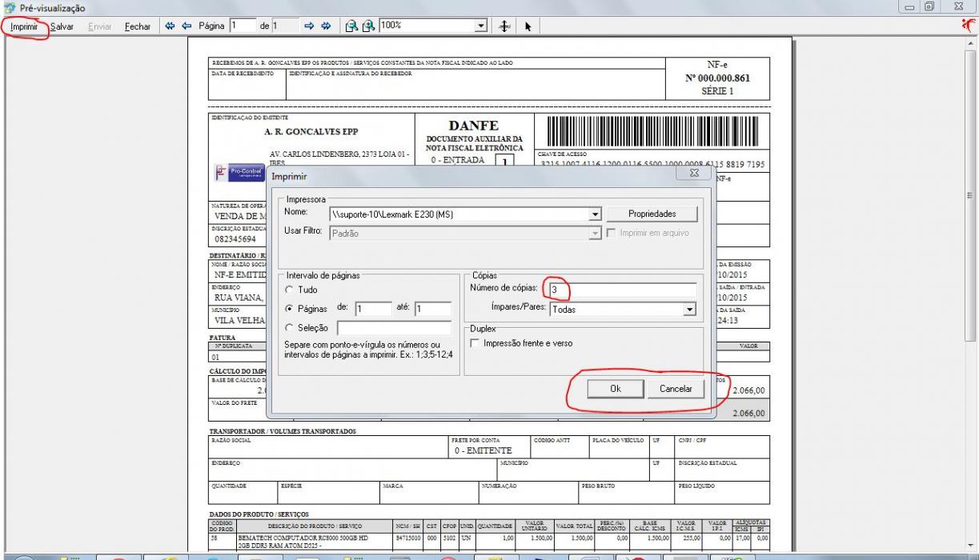Screen dimensions: 979x560
Task: Open printer Propriedades button
Action: tap(652, 214)
